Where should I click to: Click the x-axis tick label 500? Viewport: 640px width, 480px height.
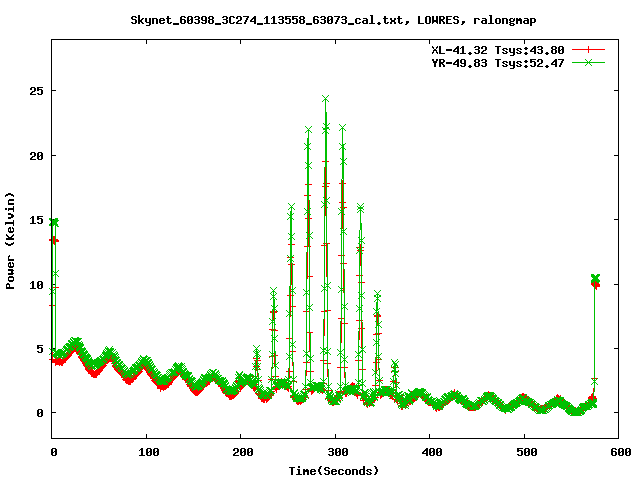pyautogui.click(x=525, y=452)
